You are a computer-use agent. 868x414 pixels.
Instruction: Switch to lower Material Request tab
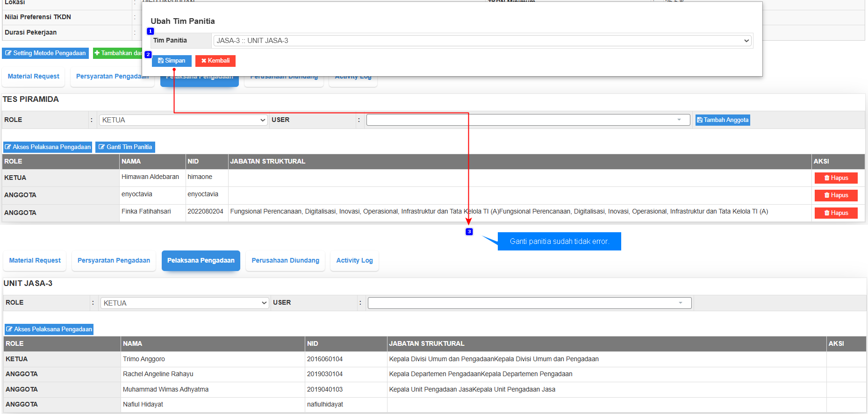click(x=35, y=261)
